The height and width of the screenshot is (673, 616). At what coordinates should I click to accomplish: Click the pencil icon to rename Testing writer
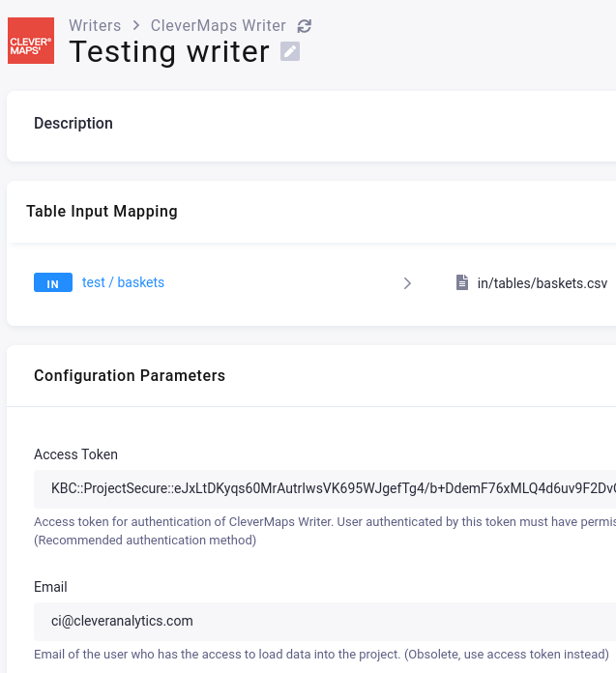click(x=290, y=51)
